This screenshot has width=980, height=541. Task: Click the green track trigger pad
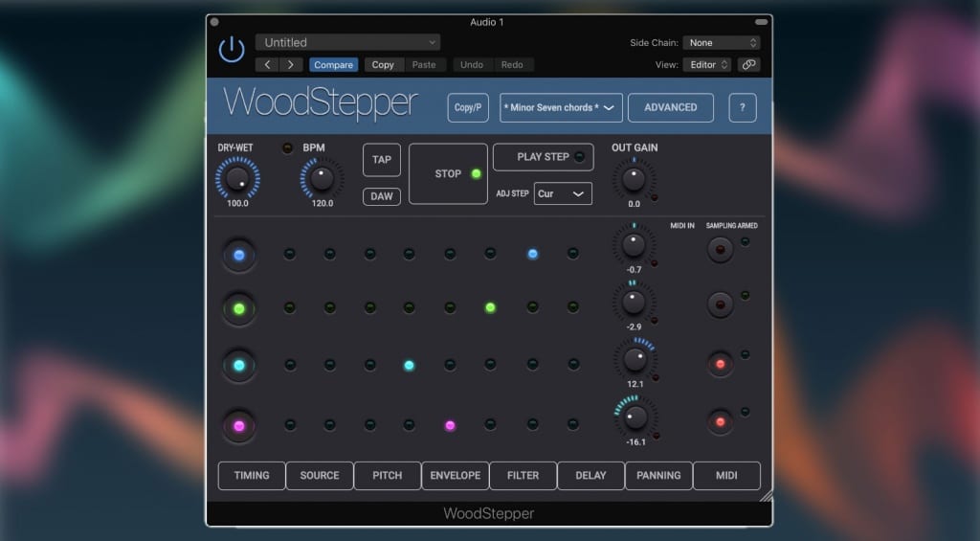pyautogui.click(x=238, y=309)
